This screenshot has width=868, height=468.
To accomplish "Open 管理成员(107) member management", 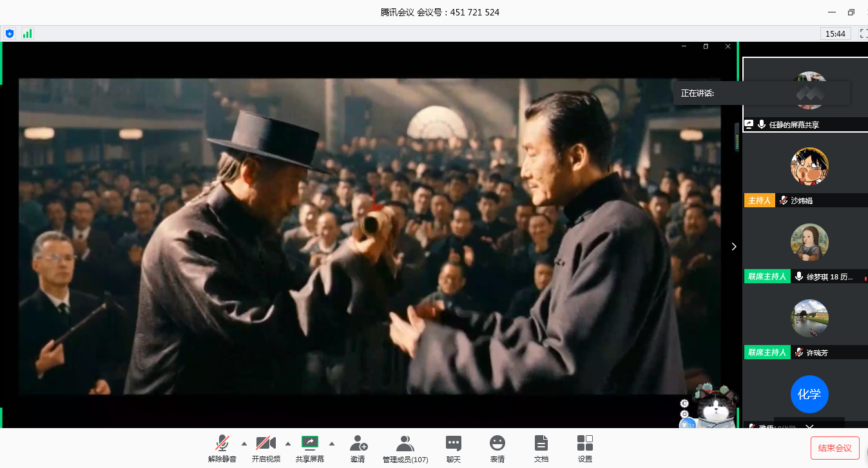I will (405, 449).
